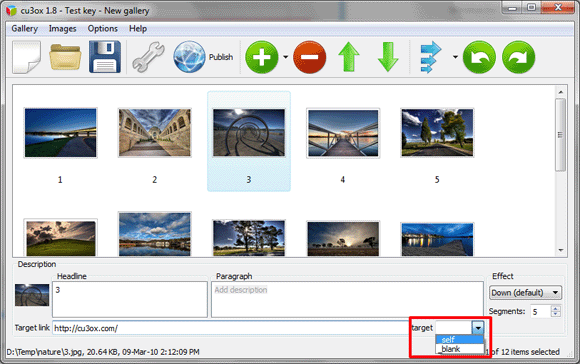This screenshot has width=580, height=364.
Task: Toggle the target dropdown arrow
Action: click(478, 328)
